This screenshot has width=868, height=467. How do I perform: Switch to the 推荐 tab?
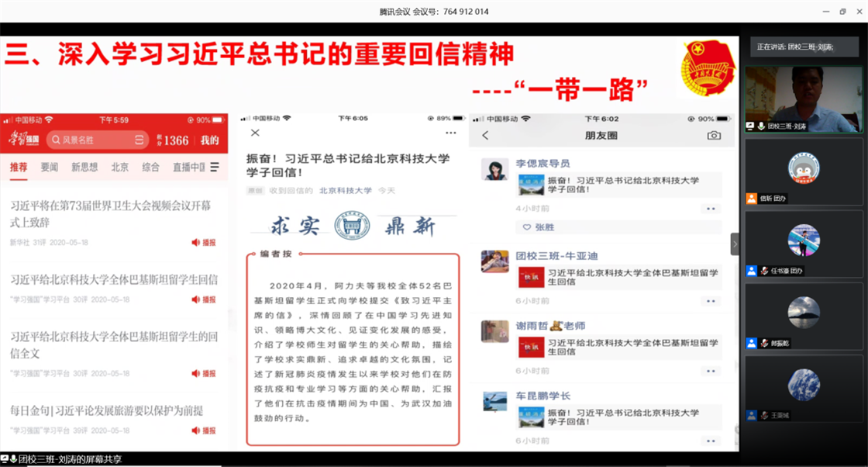[19, 167]
